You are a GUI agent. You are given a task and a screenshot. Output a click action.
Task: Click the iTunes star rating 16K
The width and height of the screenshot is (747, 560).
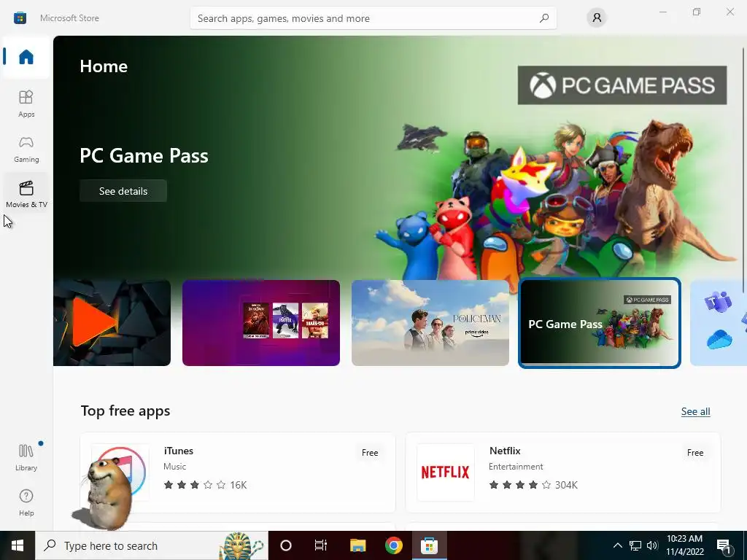205,485
